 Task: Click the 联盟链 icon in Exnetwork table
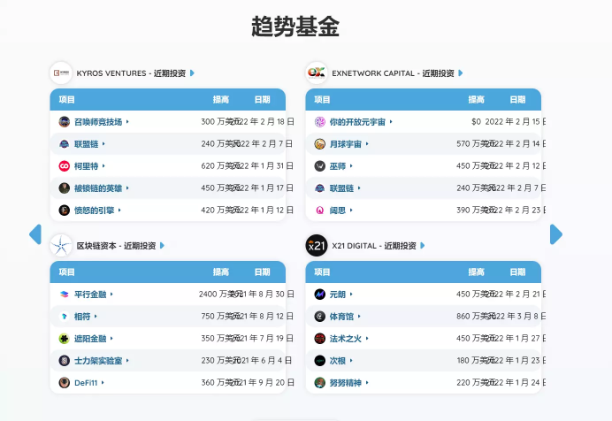click(x=320, y=188)
